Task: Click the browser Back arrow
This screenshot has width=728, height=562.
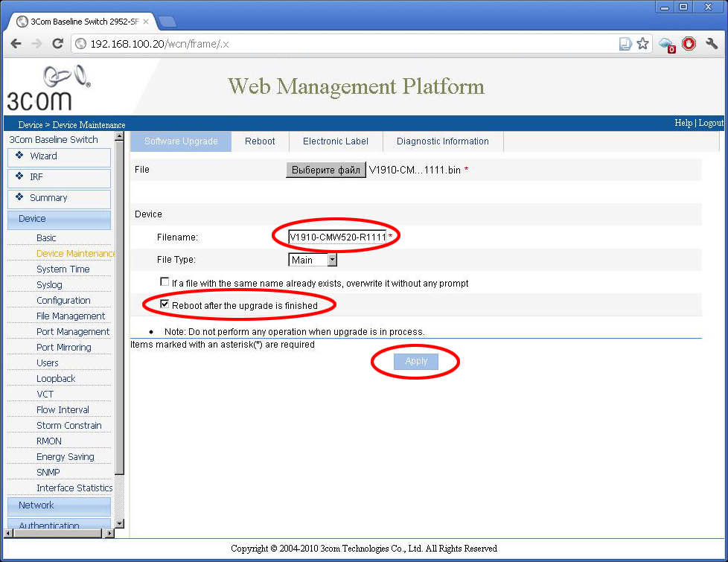Action: click(x=16, y=44)
